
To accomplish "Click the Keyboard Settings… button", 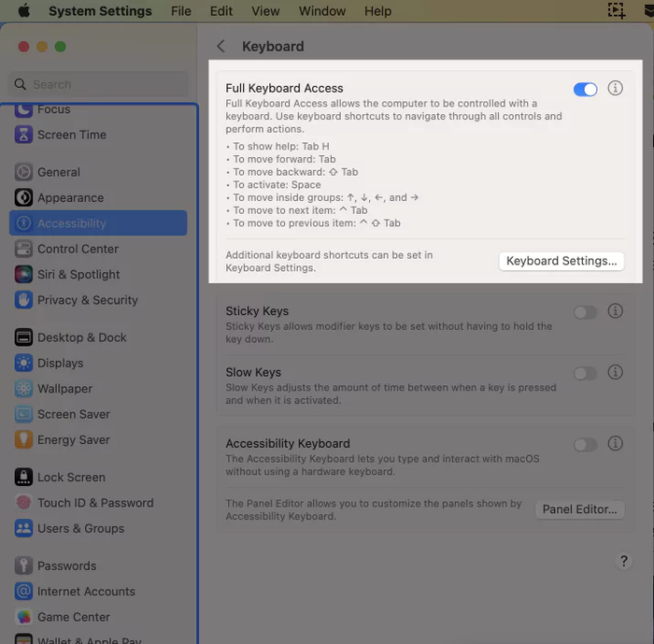I will [x=562, y=261].
